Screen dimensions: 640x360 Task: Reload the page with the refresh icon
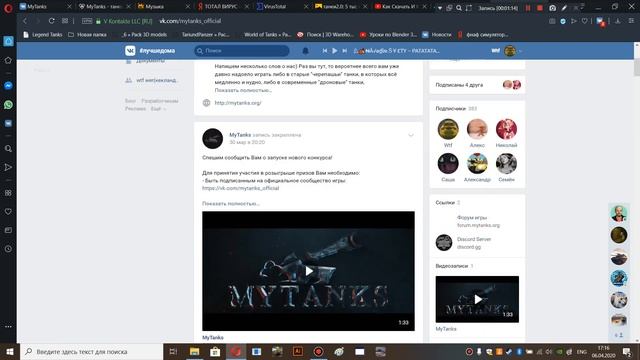click(51, 21)
